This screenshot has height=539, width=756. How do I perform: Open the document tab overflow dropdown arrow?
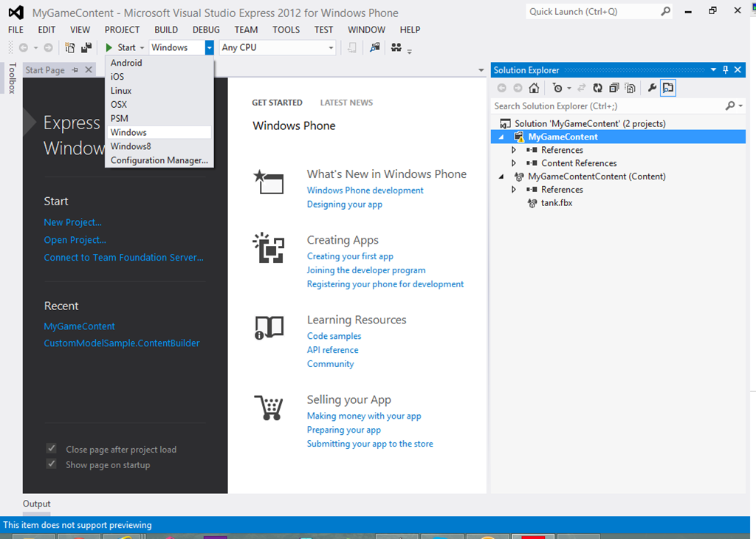(481, 70)
